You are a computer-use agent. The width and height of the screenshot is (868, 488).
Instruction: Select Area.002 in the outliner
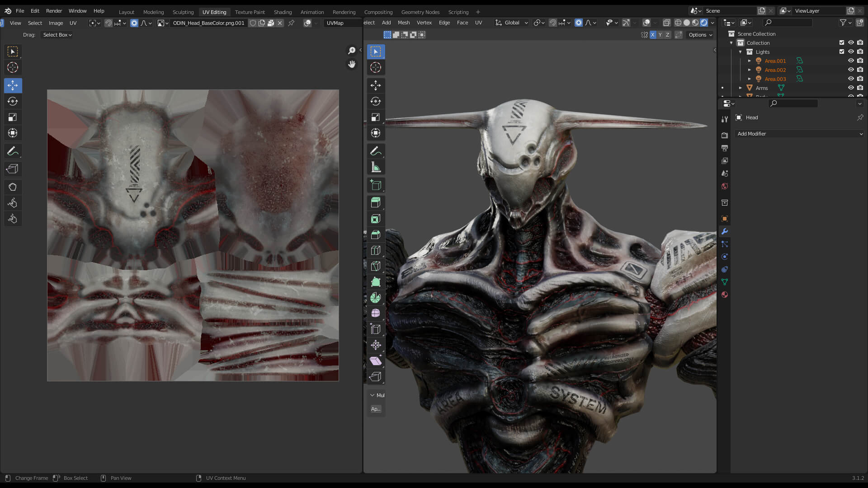point(775,70)
